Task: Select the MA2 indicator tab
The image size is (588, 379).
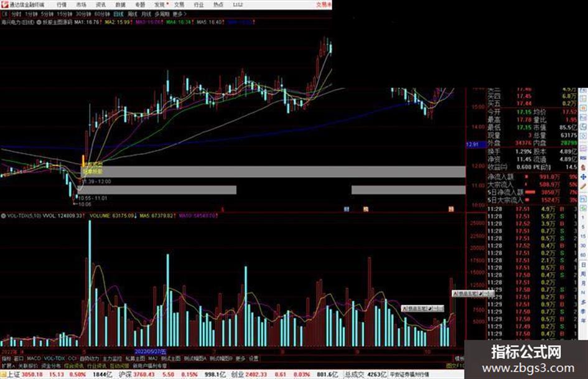Action: coord(152,358)
